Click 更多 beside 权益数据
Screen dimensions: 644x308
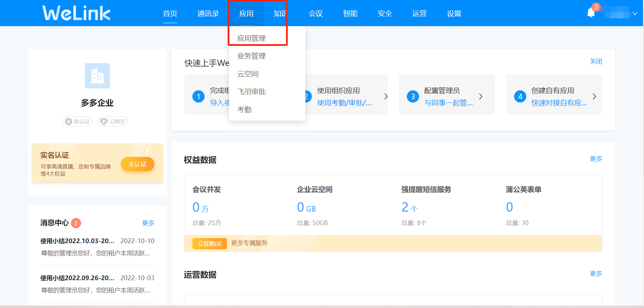(x=596, y=159)
